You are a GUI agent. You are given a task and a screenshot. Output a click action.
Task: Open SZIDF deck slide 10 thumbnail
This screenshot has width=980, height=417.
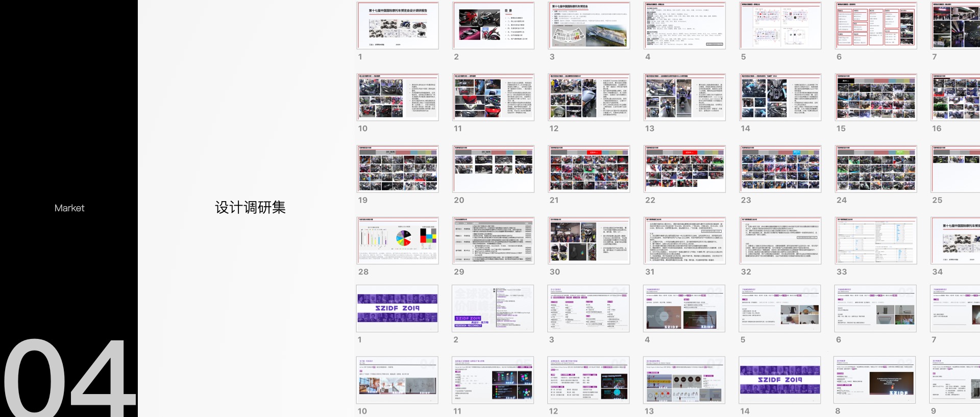coord(397,380)
